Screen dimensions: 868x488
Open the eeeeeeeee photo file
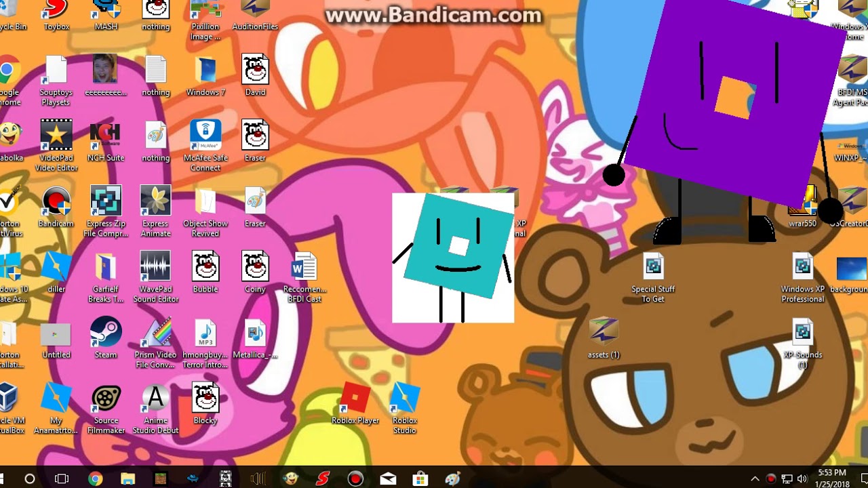(x=106, y=75)
